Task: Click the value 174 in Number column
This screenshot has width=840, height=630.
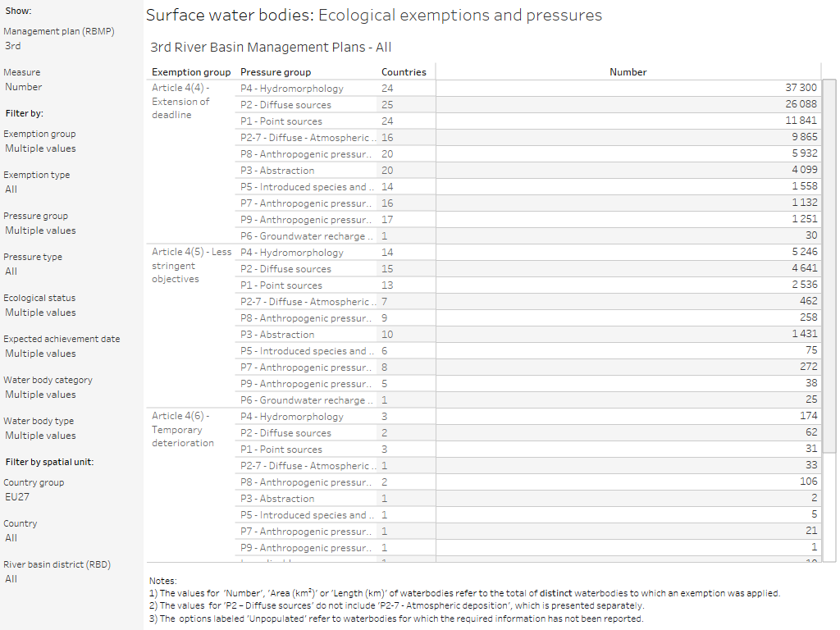Action: (808, 416)
